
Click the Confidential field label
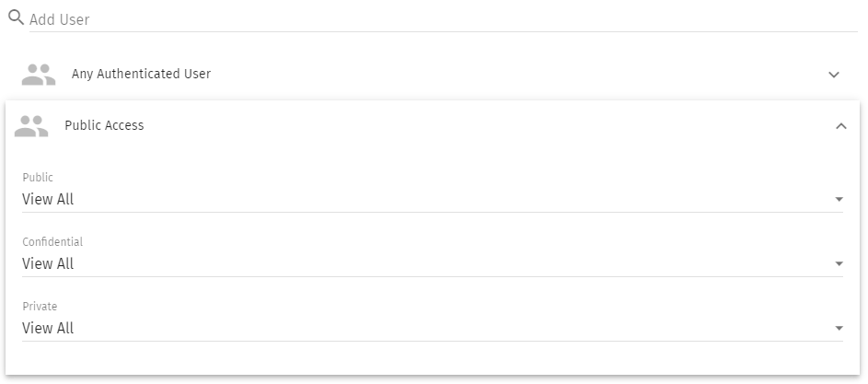(52, 242)
